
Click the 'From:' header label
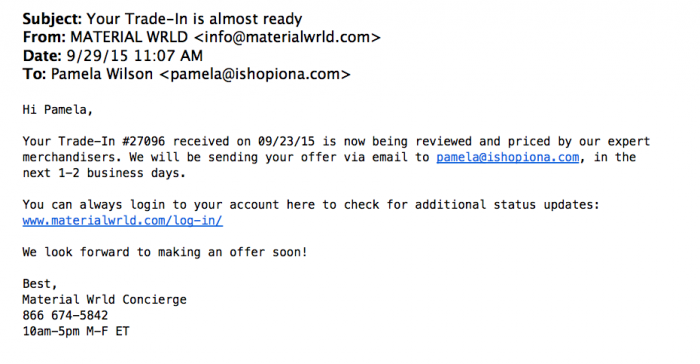click(44, 37)
